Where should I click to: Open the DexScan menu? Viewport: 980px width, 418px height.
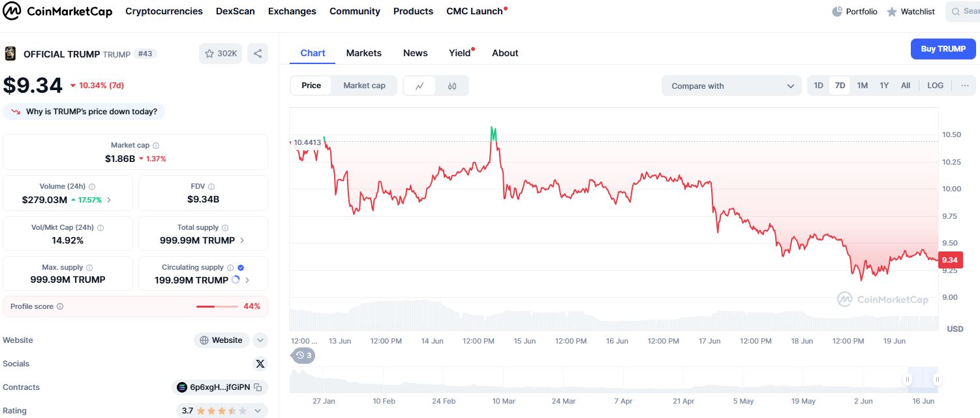tap(236, 11)
